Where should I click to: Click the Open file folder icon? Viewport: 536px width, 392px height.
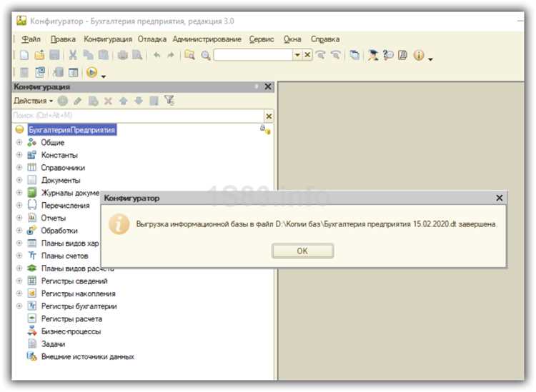click(39, 55)
